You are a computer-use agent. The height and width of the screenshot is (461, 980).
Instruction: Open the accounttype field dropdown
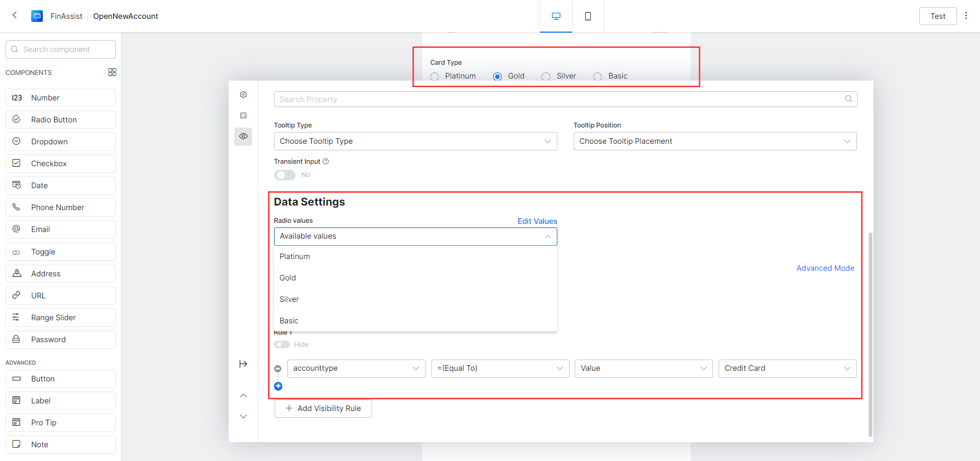click(356, 368)
